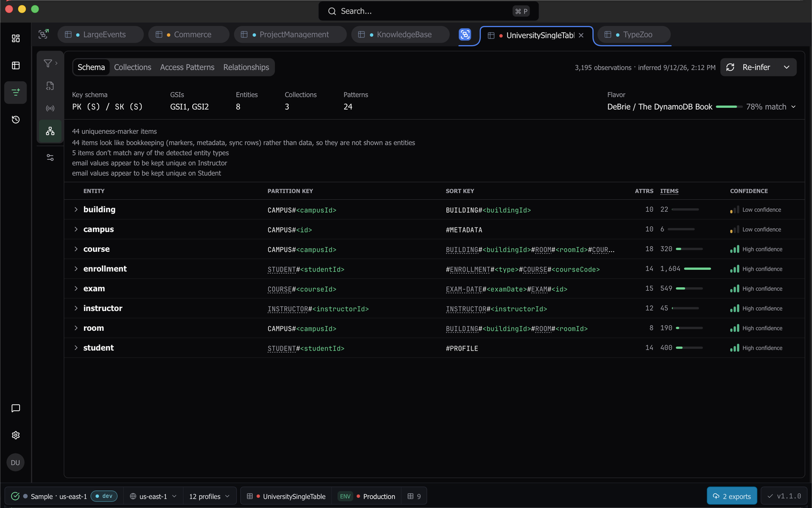
Task: Expand the campus entity row
Action: (x=76, y=229)
